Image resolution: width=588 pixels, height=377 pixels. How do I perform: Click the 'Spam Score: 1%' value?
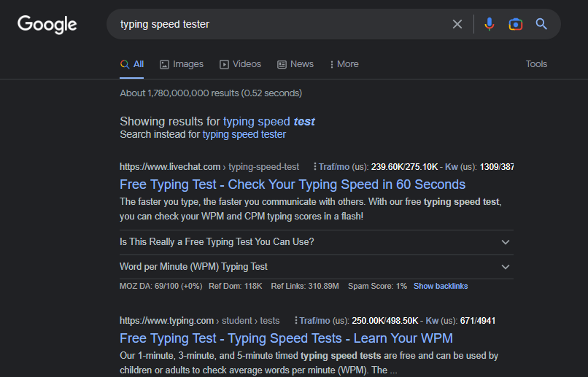377,287
